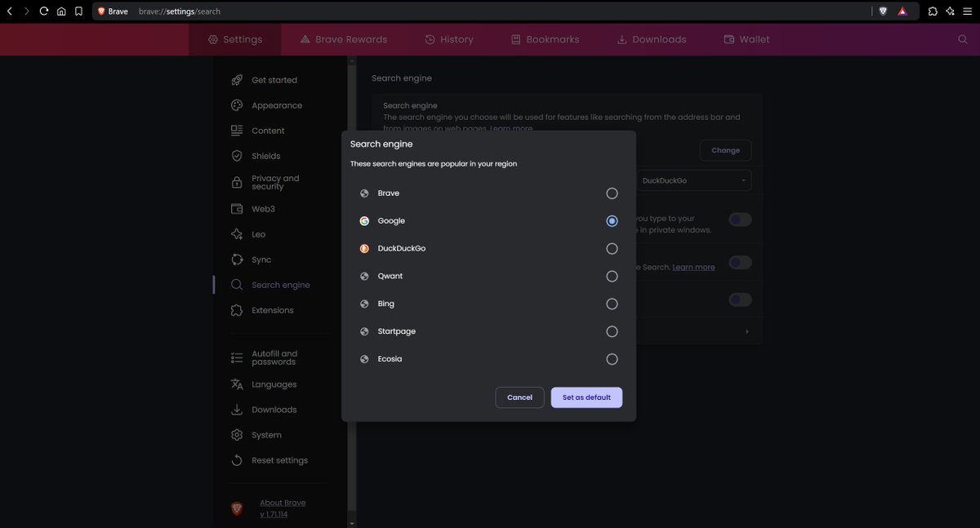Click the Shields checkmark icon in sidebar
This screenshot has height=528, width=980.
pos(237,156)
